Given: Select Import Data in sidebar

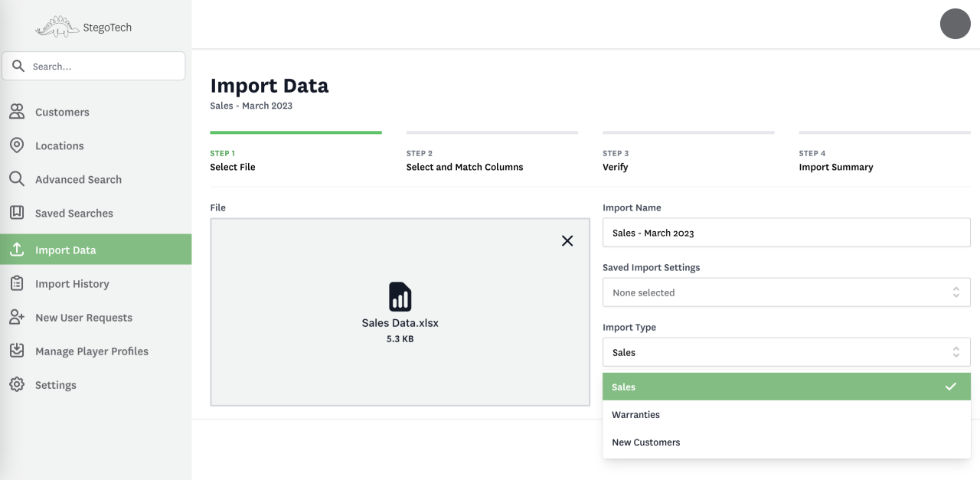Looking at the screenshot, I should pyautogui.click(x=96, y=250).
